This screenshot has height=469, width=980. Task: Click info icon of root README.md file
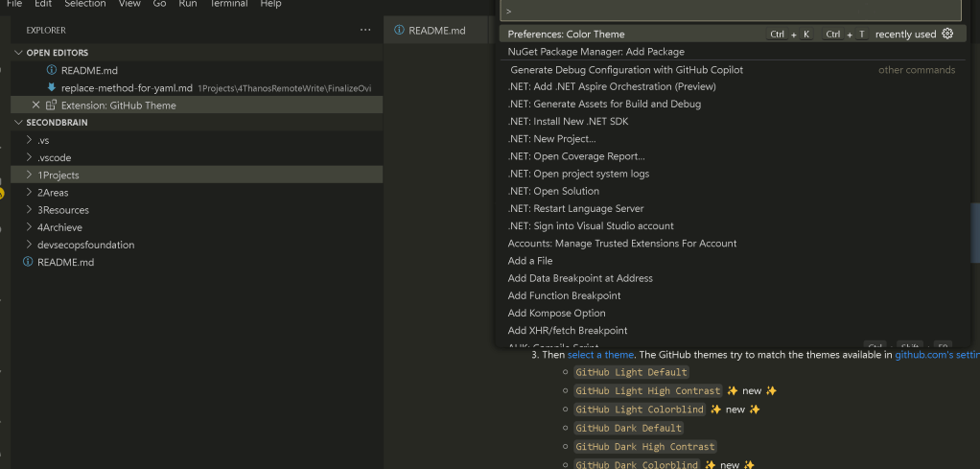[x=28, y=262]
